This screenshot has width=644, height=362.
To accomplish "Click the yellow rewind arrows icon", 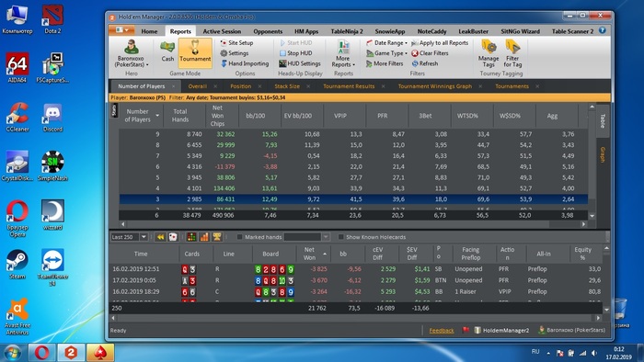I will point(160,237).
